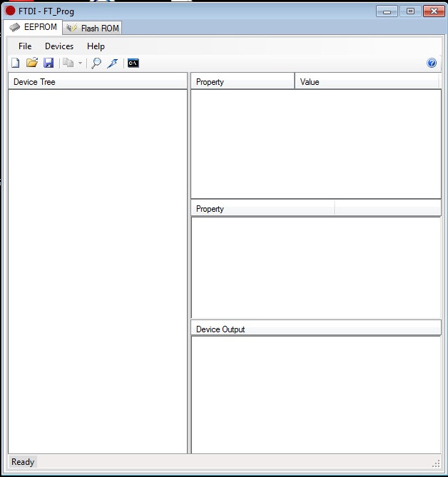The image size is (448, 477).
Task: Open a template with folder icon
Action: (32, 63)
